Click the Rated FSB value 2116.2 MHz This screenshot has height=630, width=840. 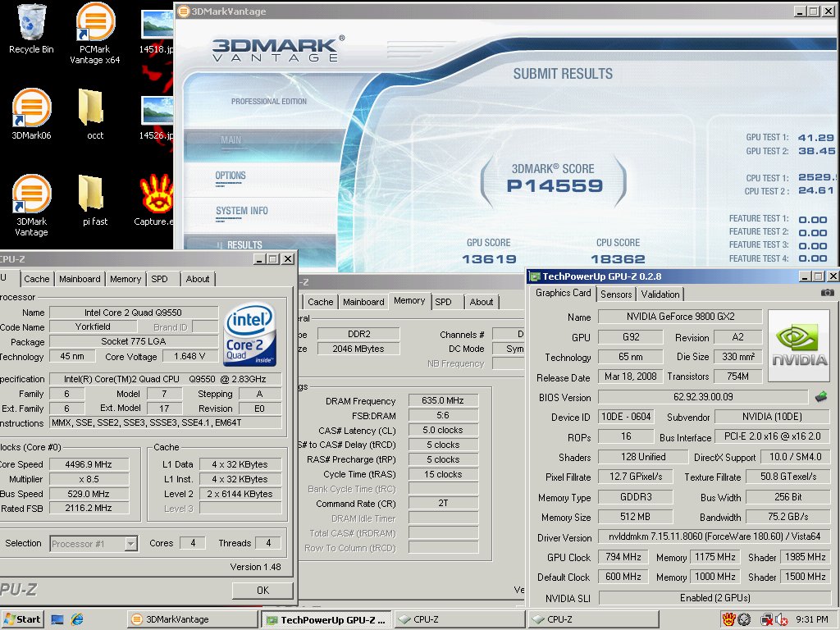89,508
